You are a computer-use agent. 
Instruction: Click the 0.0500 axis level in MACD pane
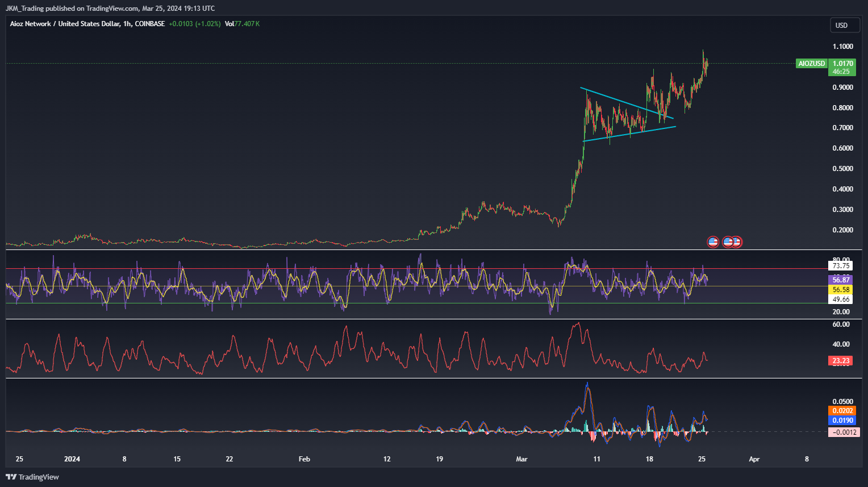click(842, 402)
